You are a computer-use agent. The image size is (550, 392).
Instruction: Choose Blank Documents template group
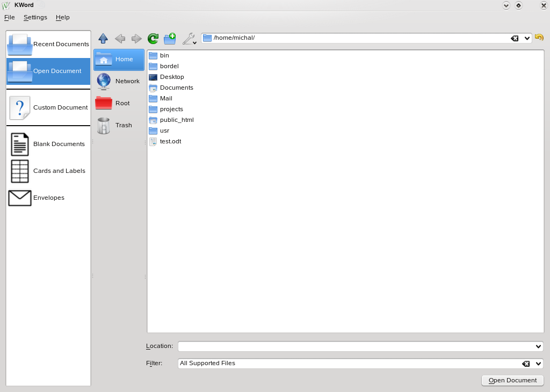pos(48,144)
